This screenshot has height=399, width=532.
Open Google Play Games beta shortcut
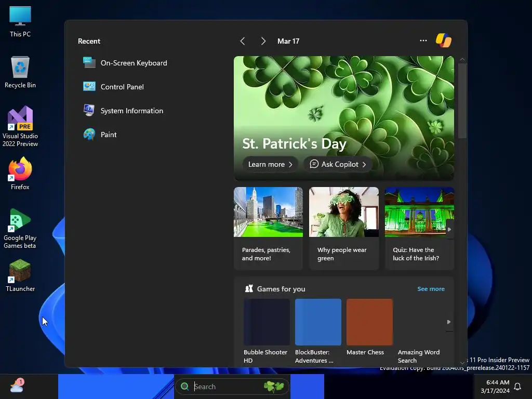pos(20,229)
